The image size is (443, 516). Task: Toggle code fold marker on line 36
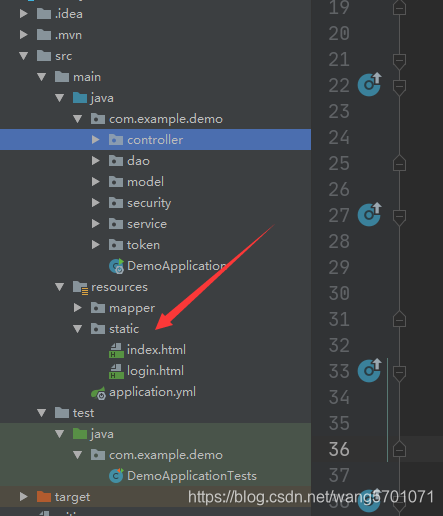coord(399,449)
